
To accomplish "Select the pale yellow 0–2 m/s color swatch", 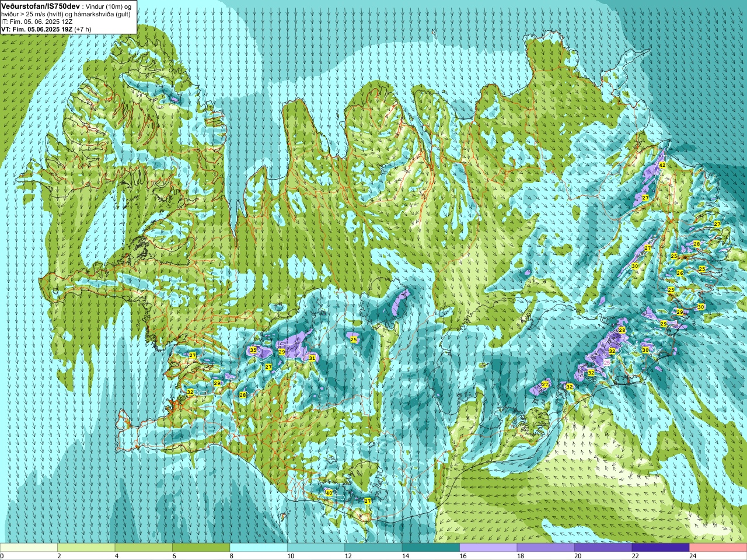I will pyautogui.click(x=29, y=548).
